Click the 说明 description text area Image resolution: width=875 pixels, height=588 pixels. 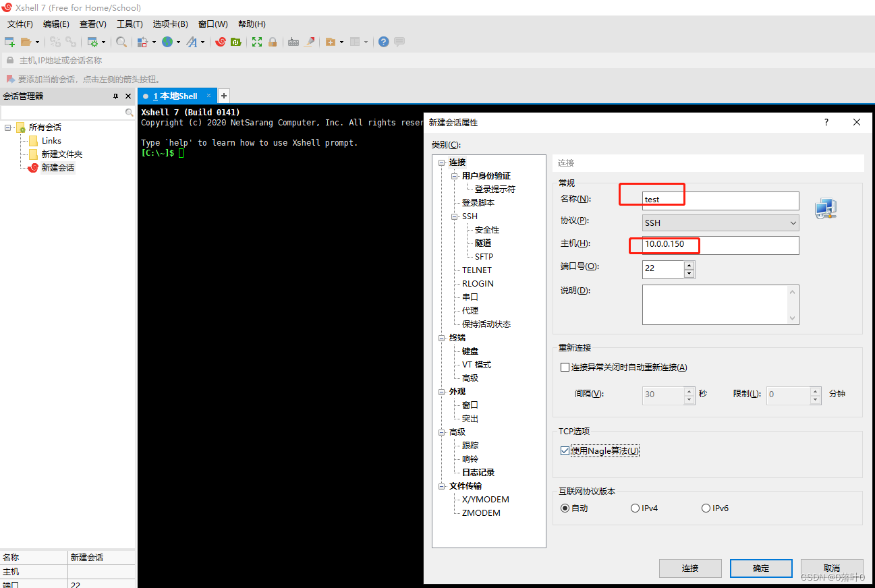click(721, 305)
